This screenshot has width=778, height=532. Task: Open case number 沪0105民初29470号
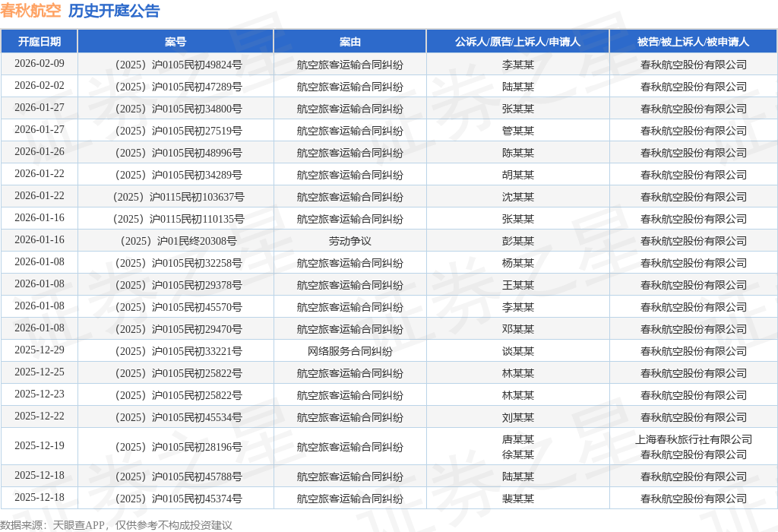click(x=178, y=329)
